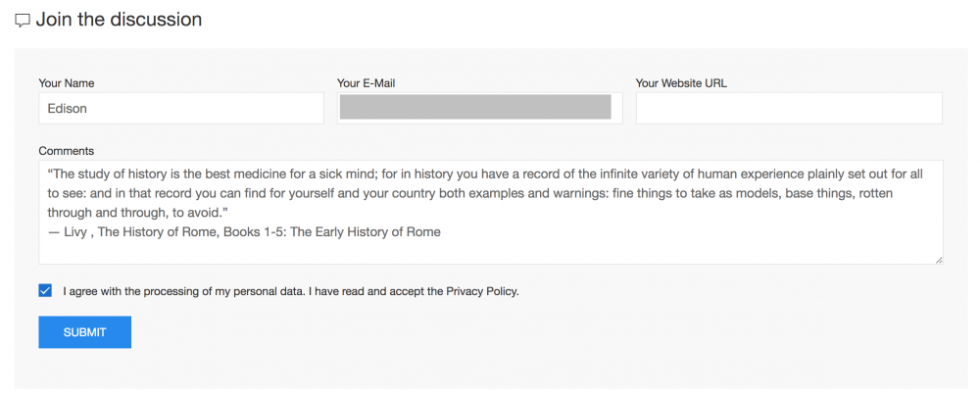Screen dimensions: 980x400
Task: Focus the Your E-Mail input field
Action: pos(479,109)
